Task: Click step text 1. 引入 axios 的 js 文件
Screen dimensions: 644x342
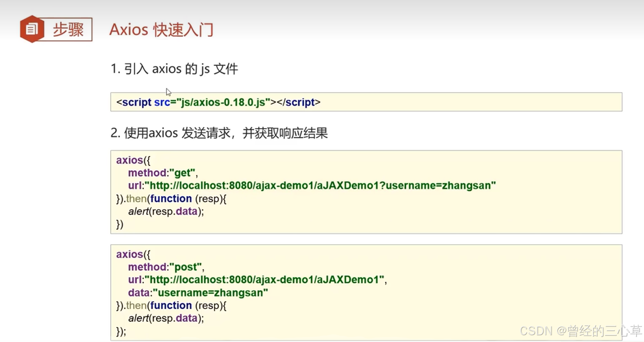Action: pyautogui.click(x=174, y=68)
